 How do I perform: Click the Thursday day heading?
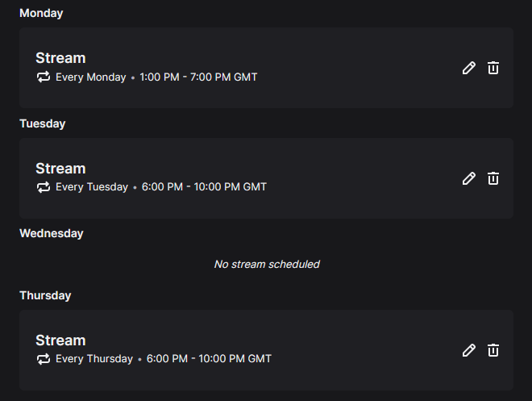45,295
